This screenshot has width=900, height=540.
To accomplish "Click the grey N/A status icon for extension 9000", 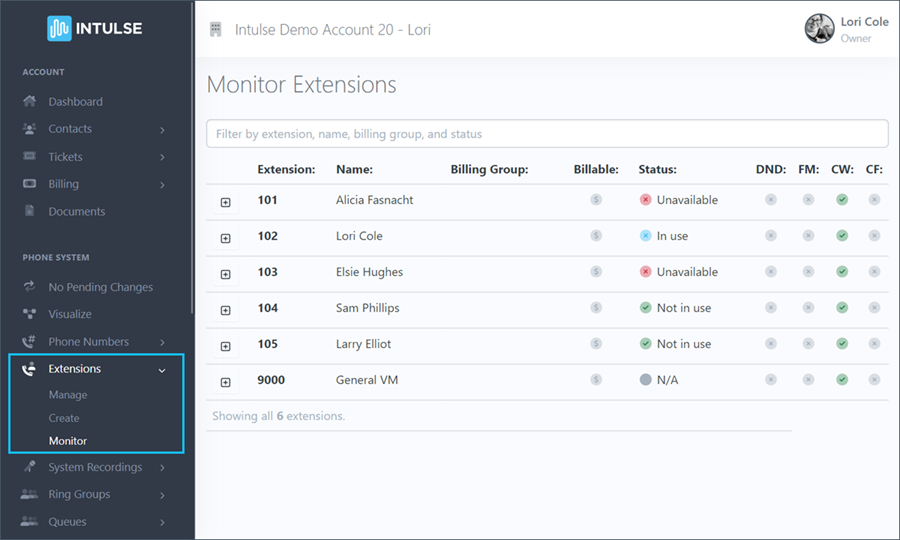I will [x=646, y=379].
